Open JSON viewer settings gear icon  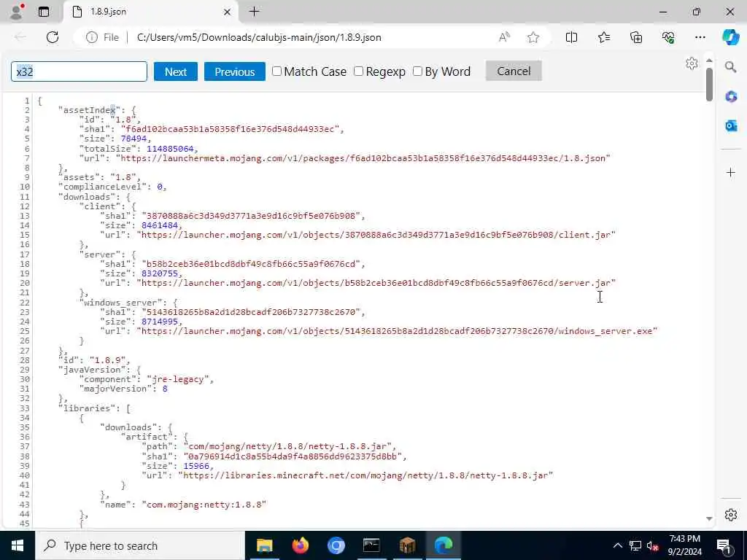692,63
